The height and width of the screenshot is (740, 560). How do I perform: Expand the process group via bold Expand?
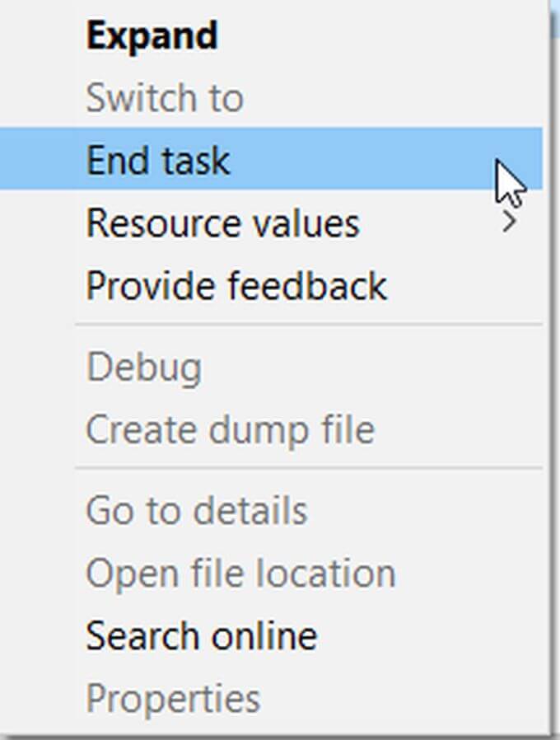(152, 36)
